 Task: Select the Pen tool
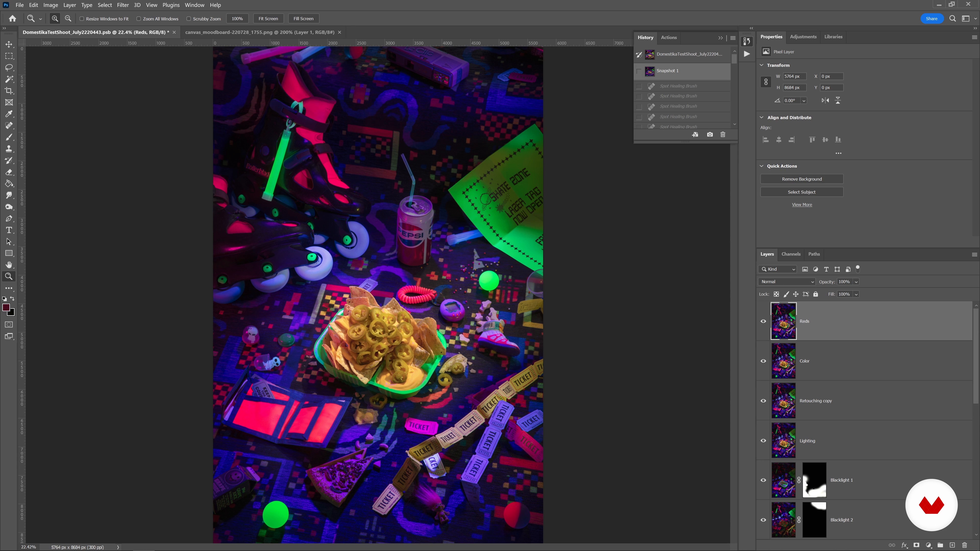[9, 219]
